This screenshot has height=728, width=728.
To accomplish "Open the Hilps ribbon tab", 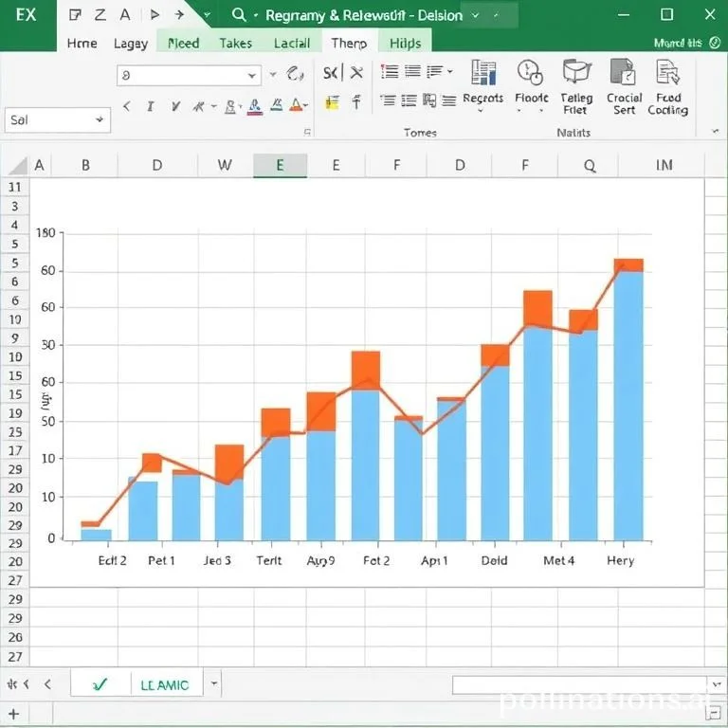I will (x=406, y=44).
